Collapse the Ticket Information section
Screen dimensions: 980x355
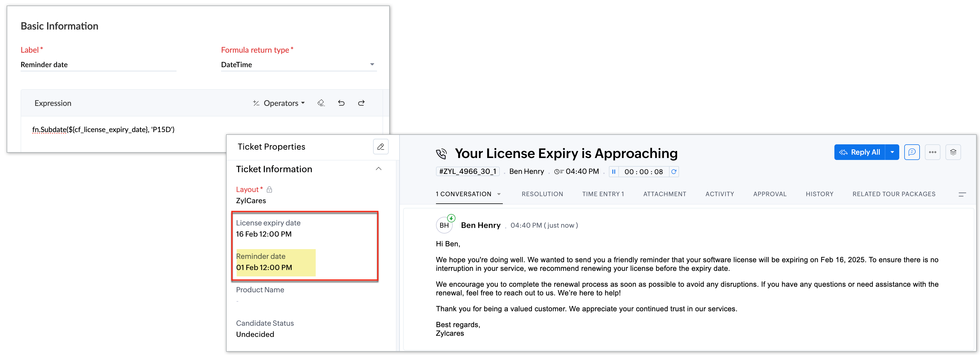coord(379,169)
